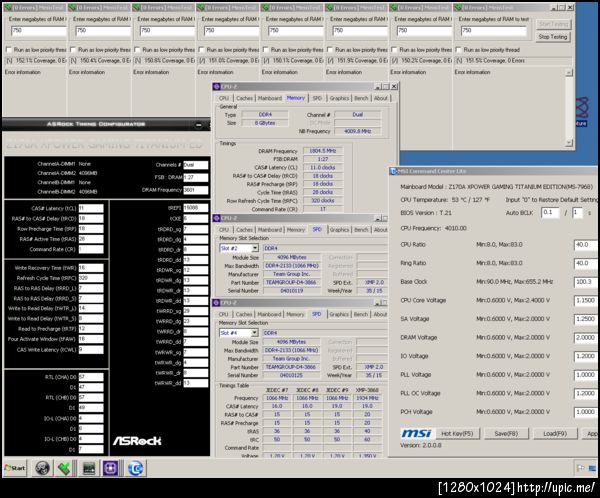
Task: Click the SA Voltage field showing 1.2500
Action: click(x=586, y=319)
